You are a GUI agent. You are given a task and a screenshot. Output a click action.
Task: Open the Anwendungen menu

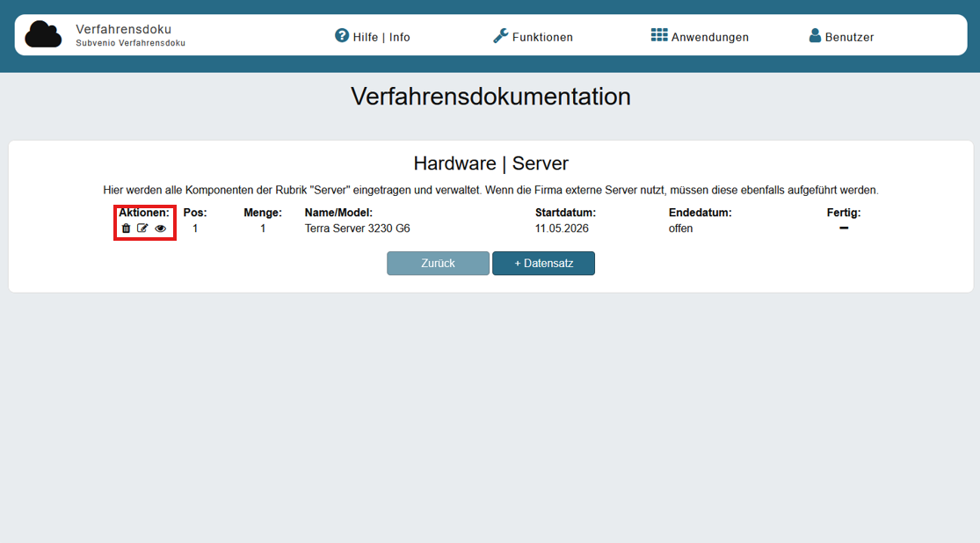(700, 36)
